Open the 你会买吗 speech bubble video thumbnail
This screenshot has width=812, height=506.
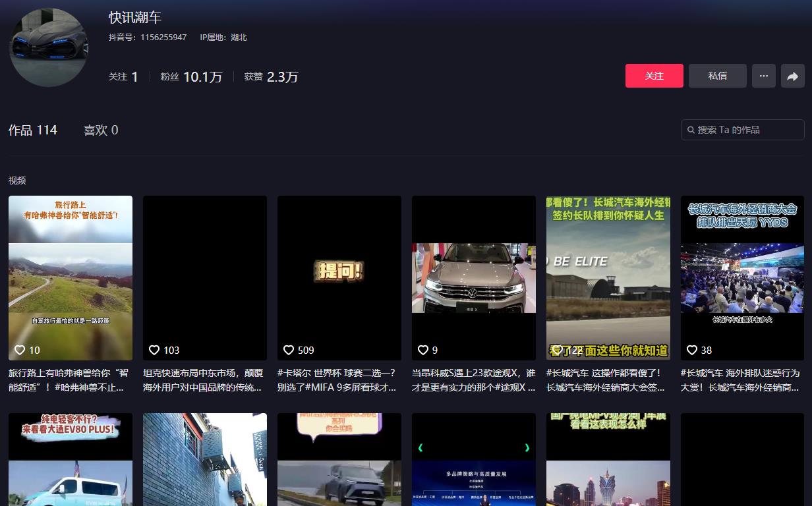coord(339,460)
